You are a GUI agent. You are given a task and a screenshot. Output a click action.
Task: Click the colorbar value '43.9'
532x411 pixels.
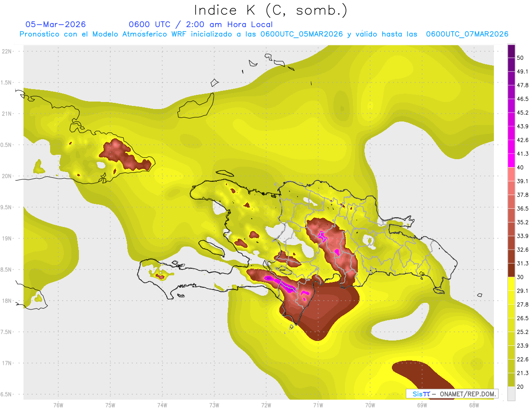(523, 126)
